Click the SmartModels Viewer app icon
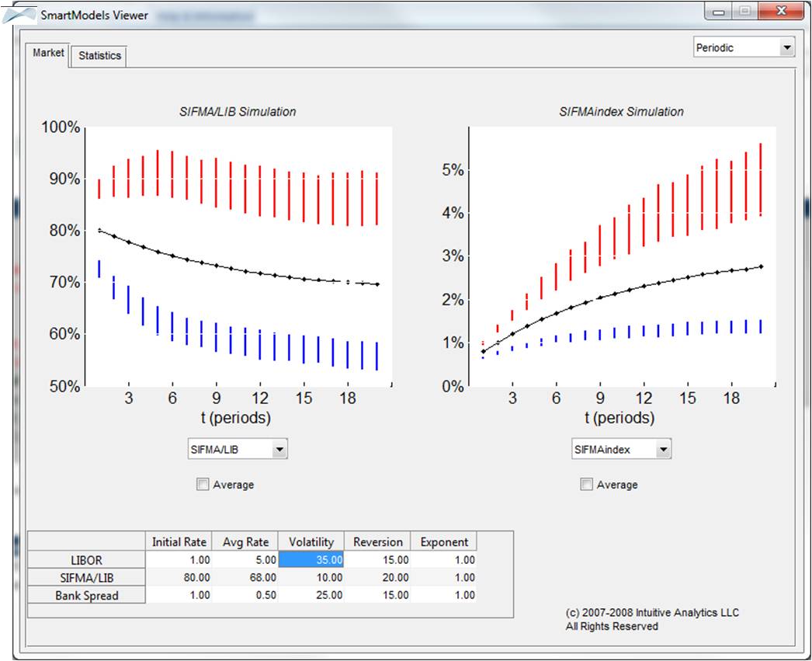 (x=19, y=14)
